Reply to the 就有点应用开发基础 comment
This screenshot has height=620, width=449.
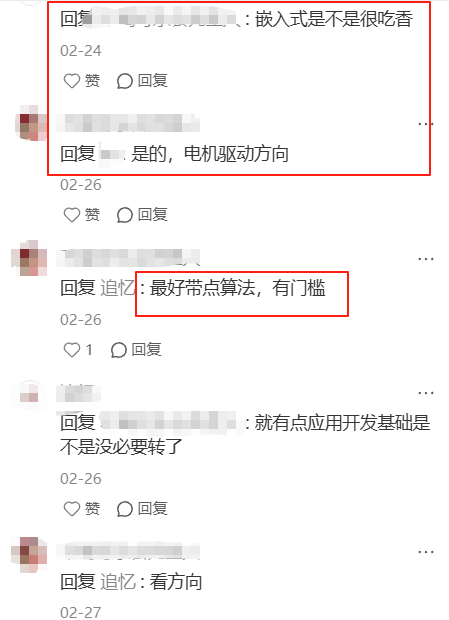[142, 508]
